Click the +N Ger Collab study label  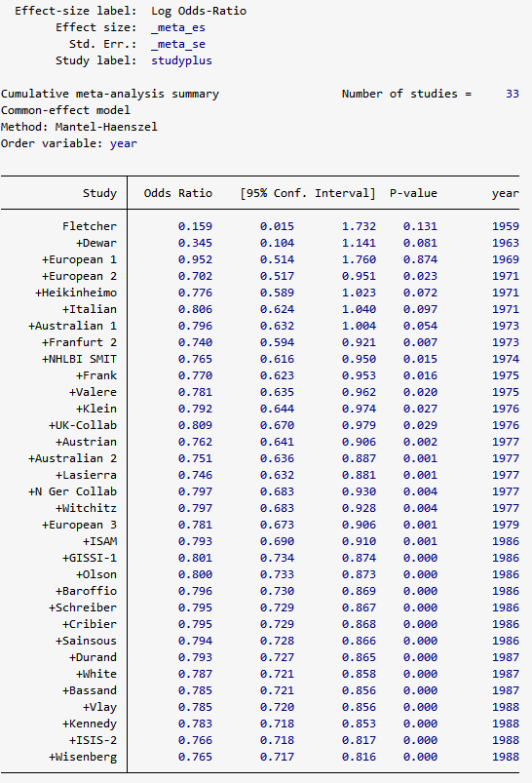click(x=72, y=491)
